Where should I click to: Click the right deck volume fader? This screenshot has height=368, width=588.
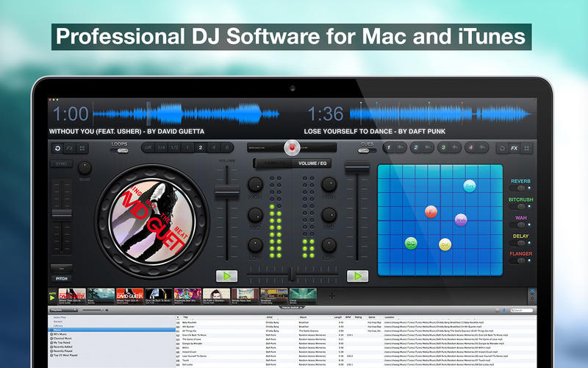pyautogui.click(x=357, y=168)
